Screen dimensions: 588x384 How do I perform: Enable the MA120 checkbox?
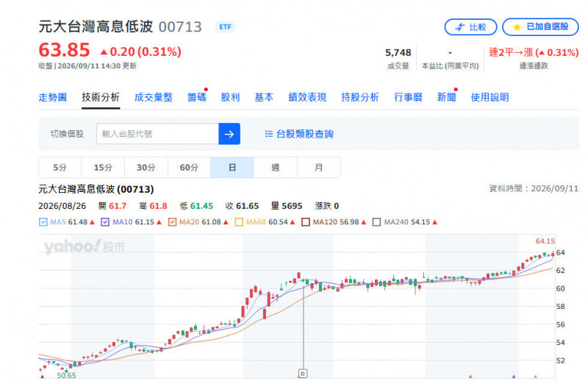306,222
